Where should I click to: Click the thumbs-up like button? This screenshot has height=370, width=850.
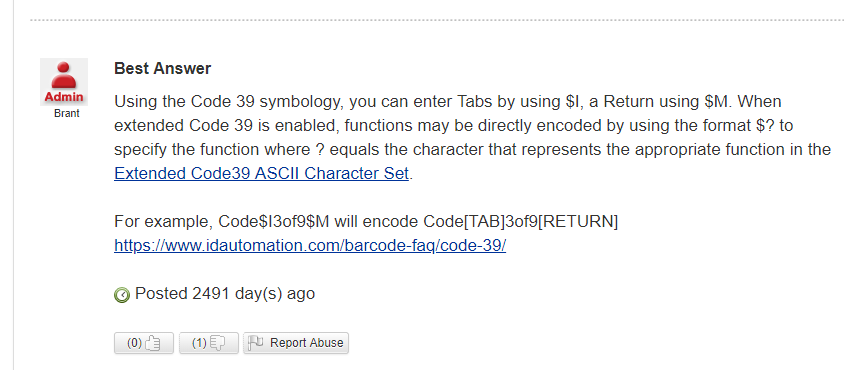click(x=144, y=343)
